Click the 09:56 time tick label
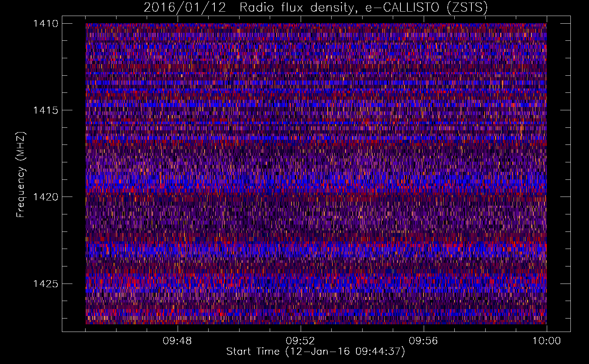Viewport: 589px width, 364px height. pyautogui.click(x=423, y=341)
